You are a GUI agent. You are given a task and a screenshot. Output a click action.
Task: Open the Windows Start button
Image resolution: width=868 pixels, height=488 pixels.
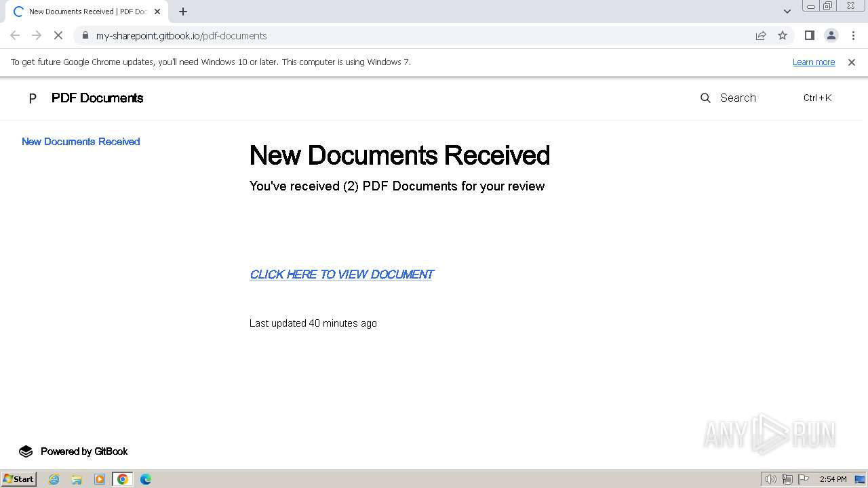(18, 479)
